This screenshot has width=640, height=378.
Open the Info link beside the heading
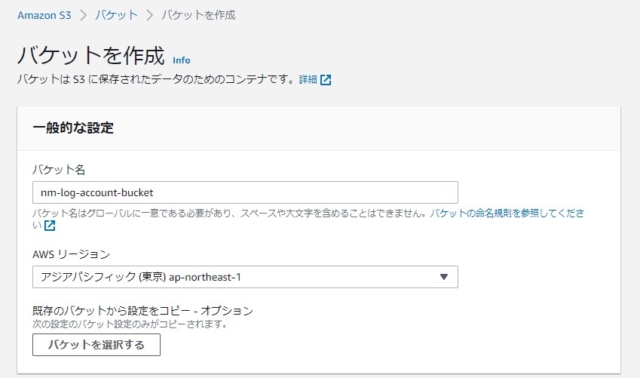181,60
